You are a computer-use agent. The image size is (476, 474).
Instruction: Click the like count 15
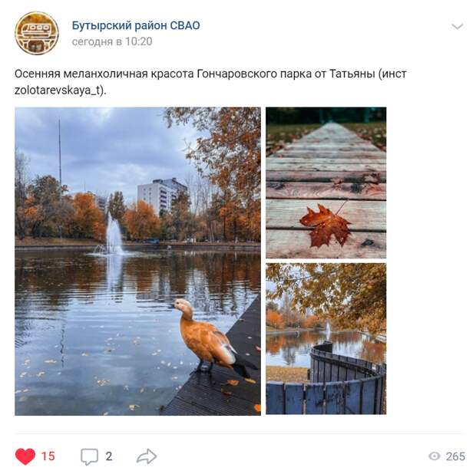coord(48,456)
